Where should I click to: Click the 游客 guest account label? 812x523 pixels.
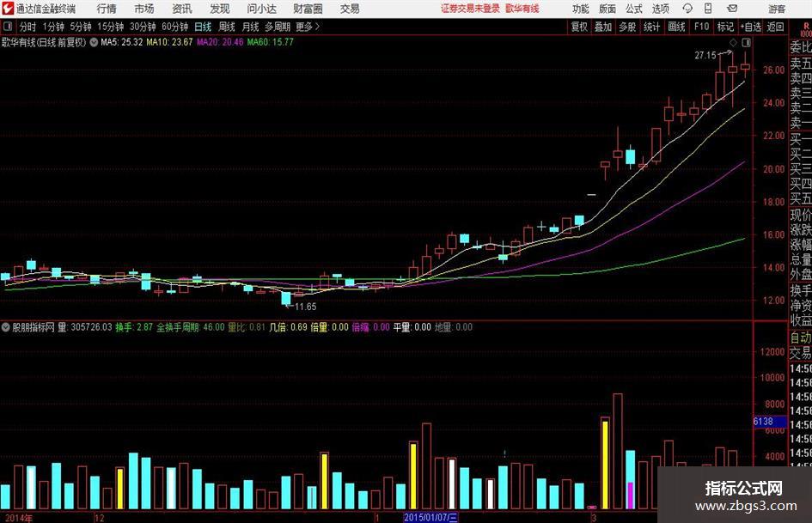pos(777,9)
